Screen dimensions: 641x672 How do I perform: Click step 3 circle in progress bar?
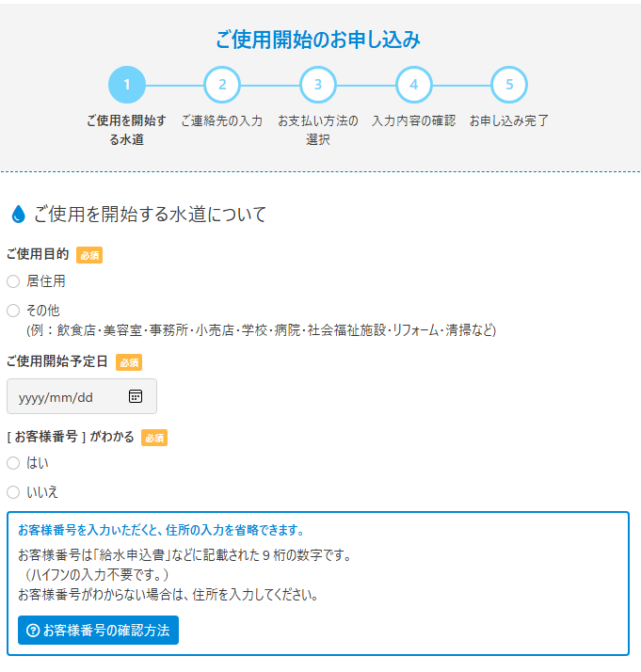318,85
